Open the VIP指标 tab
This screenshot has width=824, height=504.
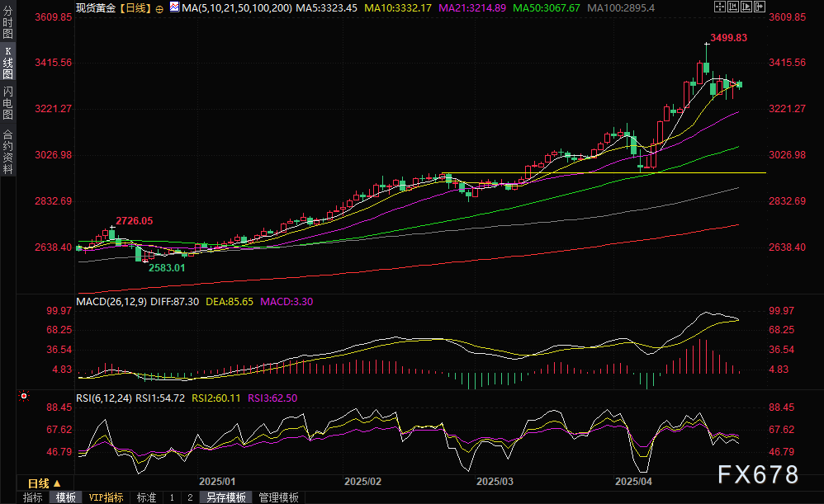[x=106, y=497]
